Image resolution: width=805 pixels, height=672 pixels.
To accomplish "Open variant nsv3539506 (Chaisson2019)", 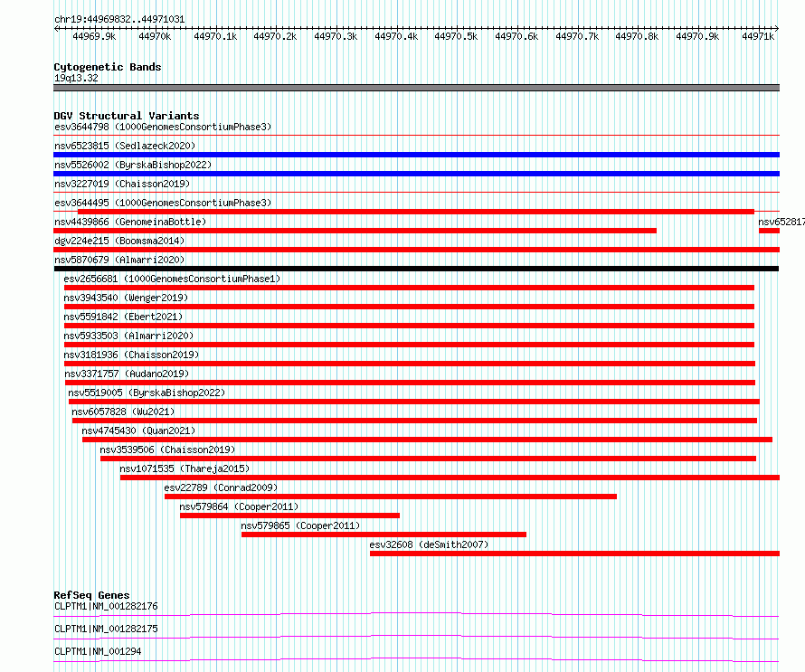I will [x=167, y=450].
